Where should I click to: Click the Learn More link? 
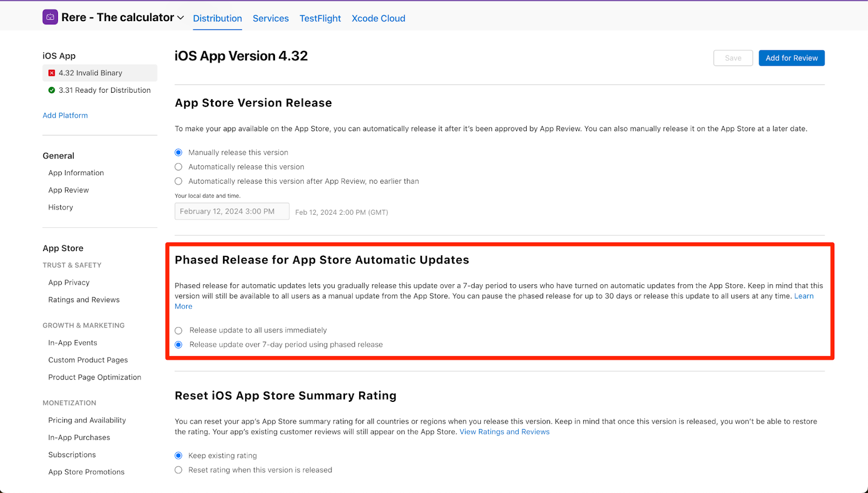[804, 296]
